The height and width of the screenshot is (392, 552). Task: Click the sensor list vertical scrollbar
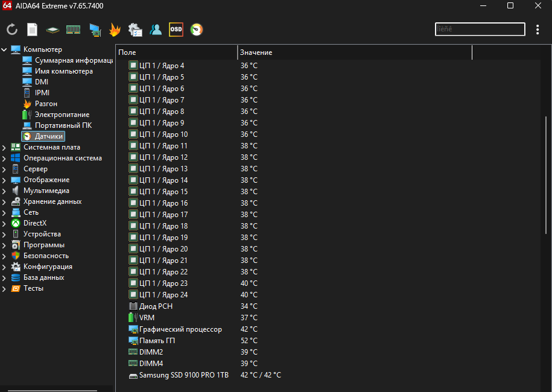[546, 175]
